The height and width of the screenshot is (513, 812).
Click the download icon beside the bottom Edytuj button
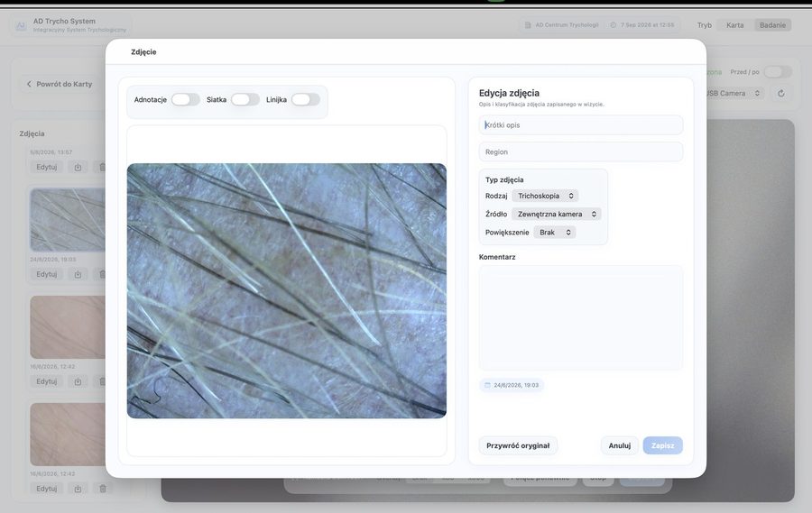[x=78, y=489]
